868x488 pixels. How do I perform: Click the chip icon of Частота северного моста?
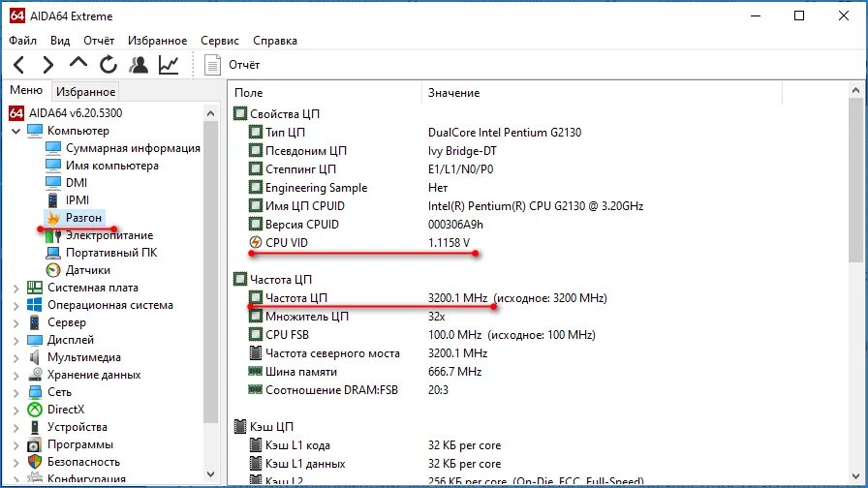255,353
